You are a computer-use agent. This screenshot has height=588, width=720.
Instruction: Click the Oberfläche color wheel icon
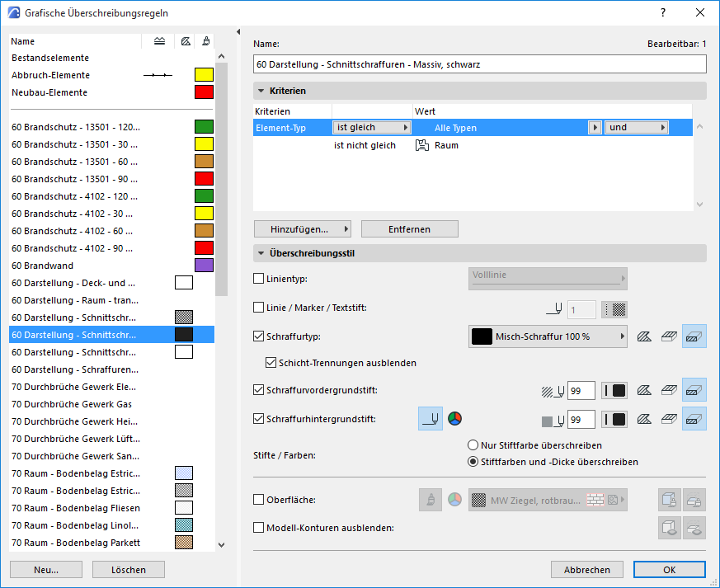454,500
